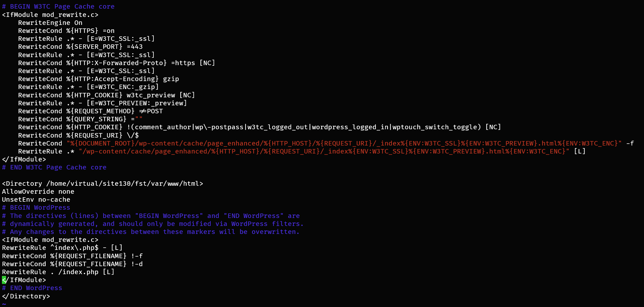The height and width of the screenshot is (307, 644).
Task: Place cursor on "AllowOverride none"
Action: [x=38, y=191]
